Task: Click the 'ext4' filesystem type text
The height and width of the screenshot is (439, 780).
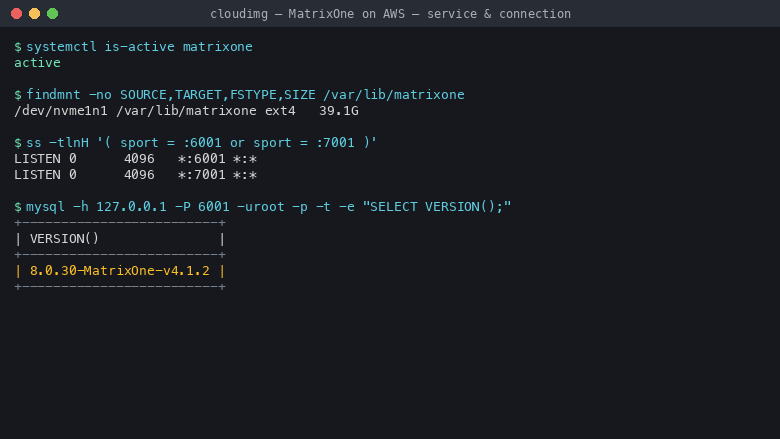Action: click(x=280, y=110)
